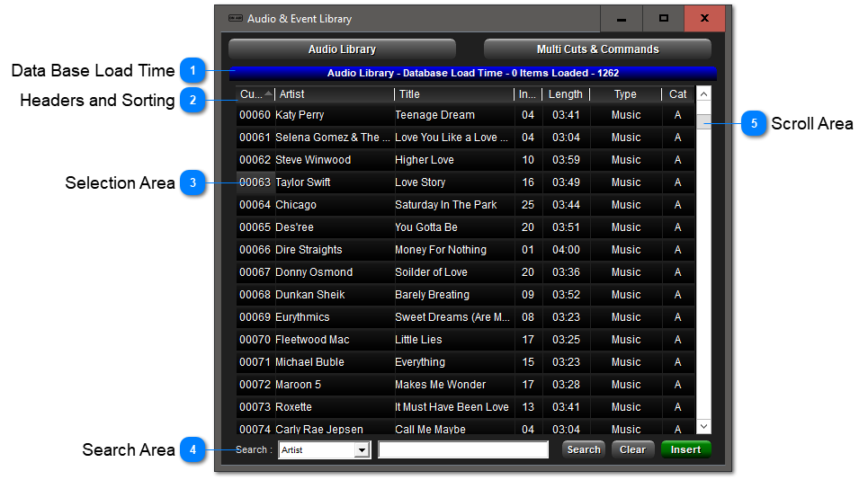
Task: Click the Clear button
Action: point(632,449)
